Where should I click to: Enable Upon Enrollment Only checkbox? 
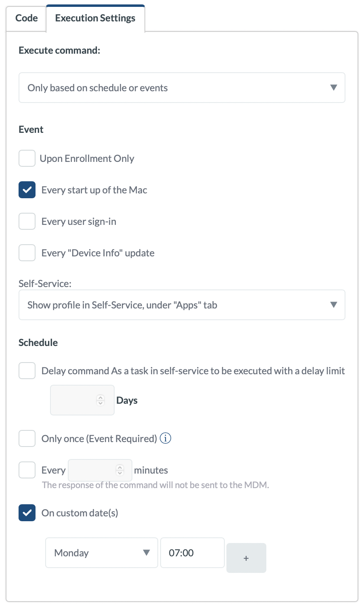tap(27, 158)
